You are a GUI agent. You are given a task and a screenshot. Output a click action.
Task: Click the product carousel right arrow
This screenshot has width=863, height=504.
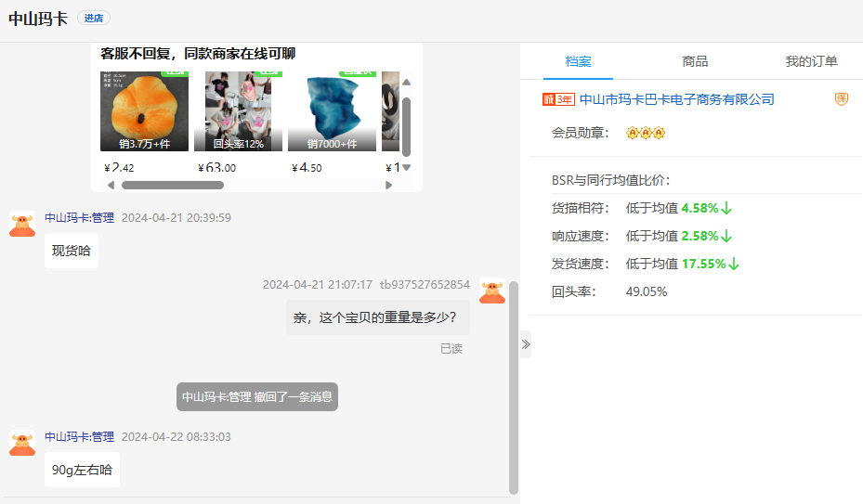(388, 185)
